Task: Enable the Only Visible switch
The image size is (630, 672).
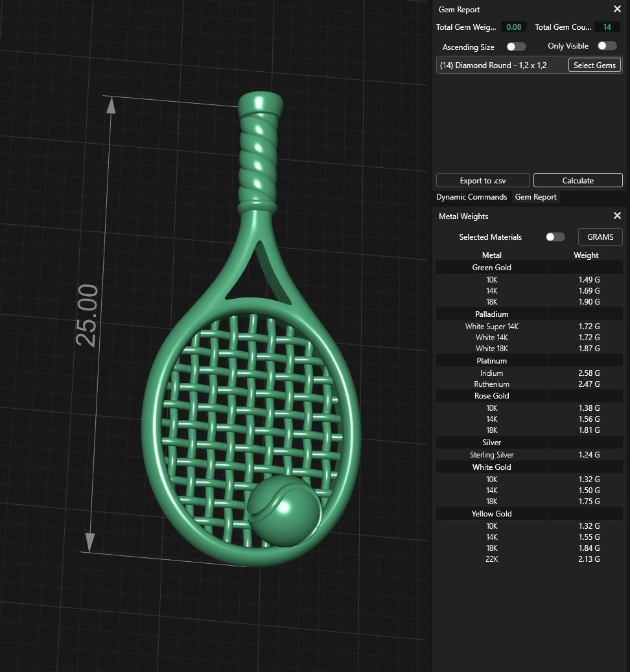Action: [607, 46]
